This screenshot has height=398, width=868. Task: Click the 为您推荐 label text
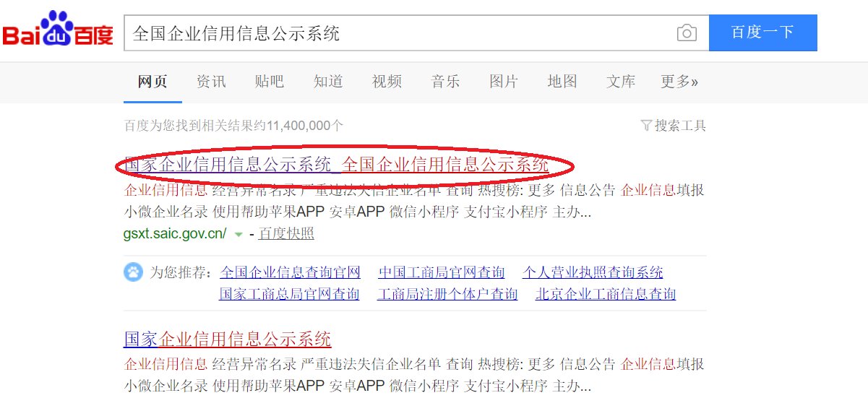click(181, 272)
